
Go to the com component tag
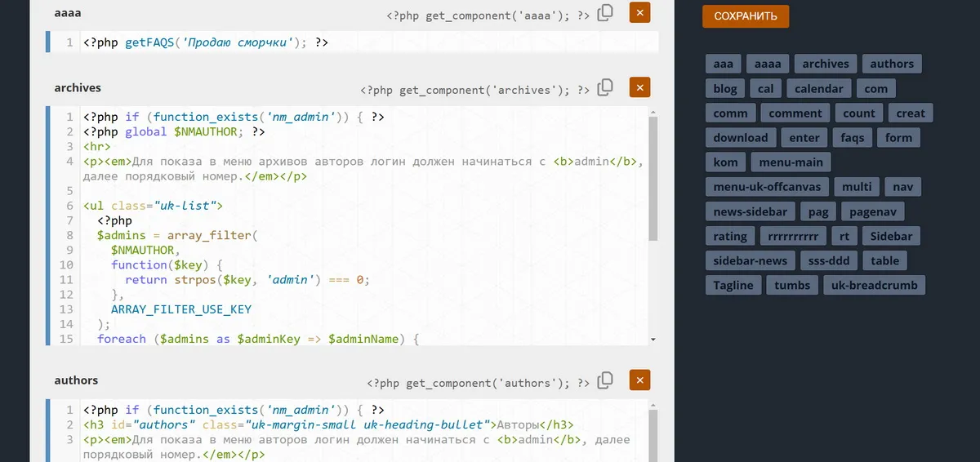tap(876, 88)
